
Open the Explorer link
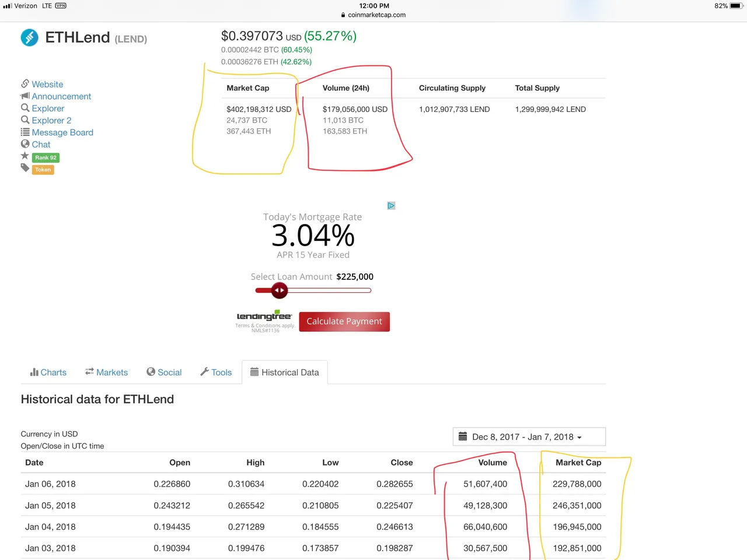click(48, 108)
